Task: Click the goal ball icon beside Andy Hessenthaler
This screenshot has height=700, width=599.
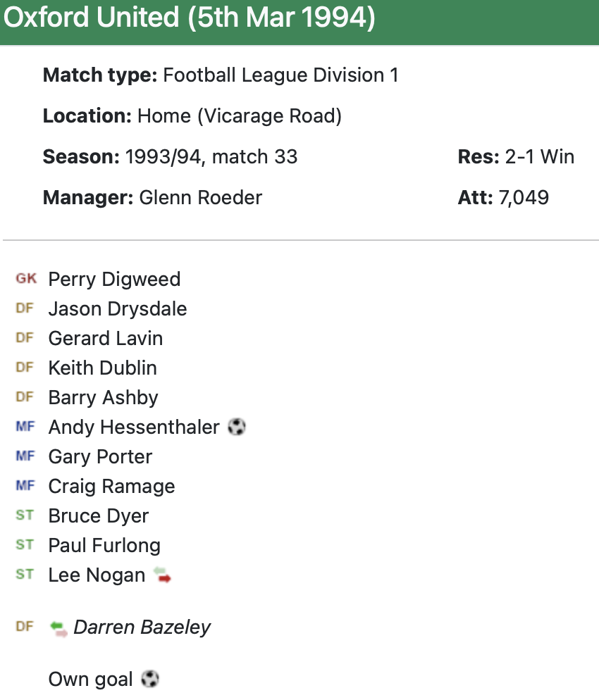Action: [237, 427]
